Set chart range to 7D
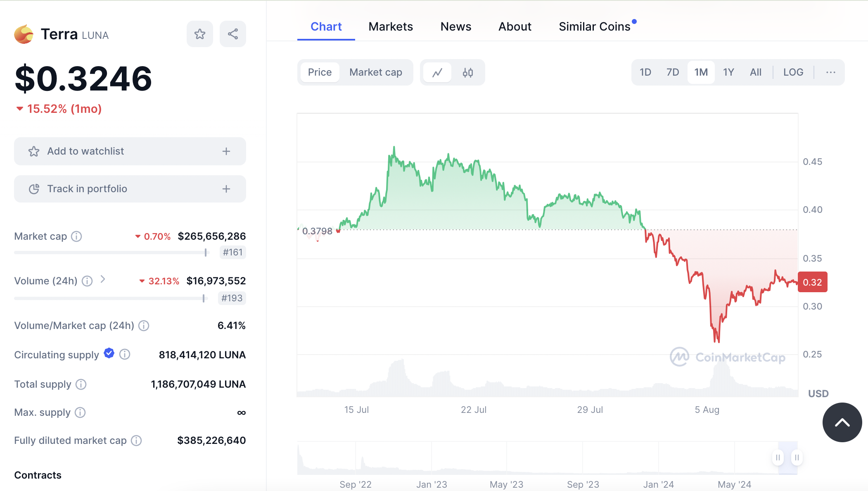Screen dimensions: 868x491 point(673,72)
